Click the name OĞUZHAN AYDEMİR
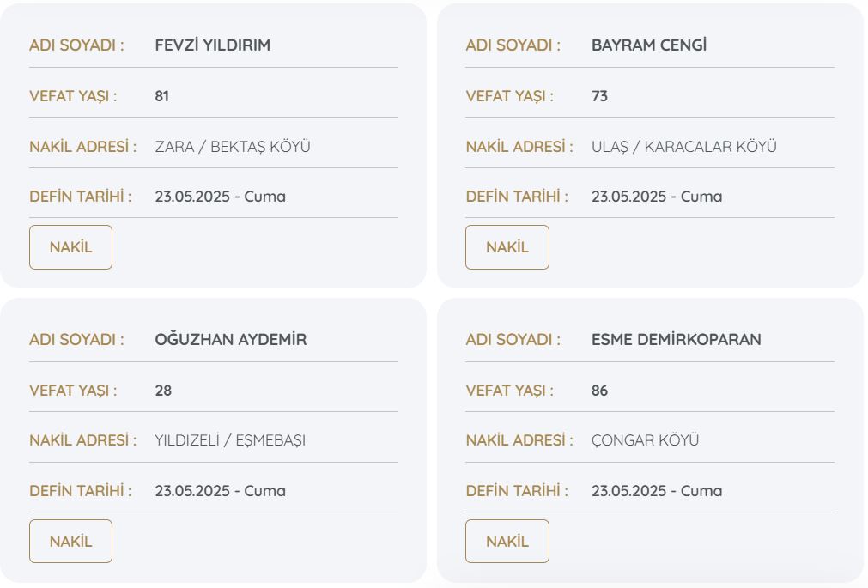 point(230,340)
